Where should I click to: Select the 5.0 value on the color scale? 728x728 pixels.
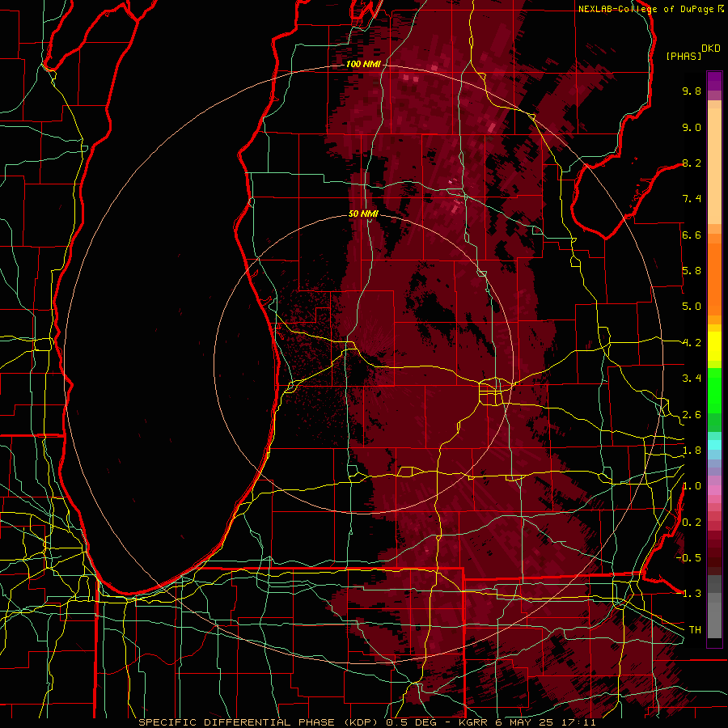[692, 307]
